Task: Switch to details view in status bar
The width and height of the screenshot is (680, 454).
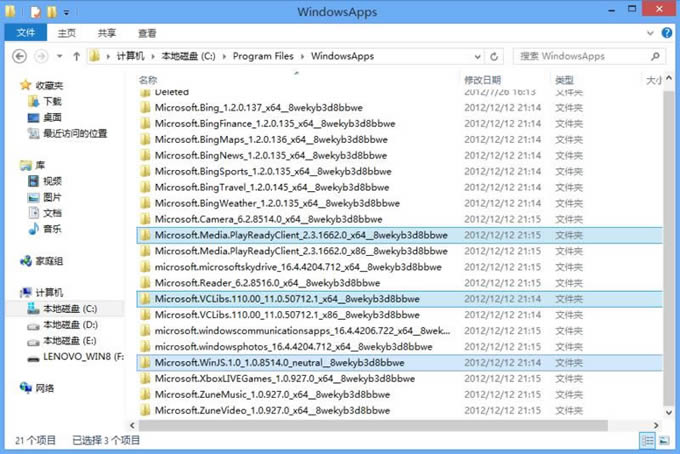Action: click(647, 441)
